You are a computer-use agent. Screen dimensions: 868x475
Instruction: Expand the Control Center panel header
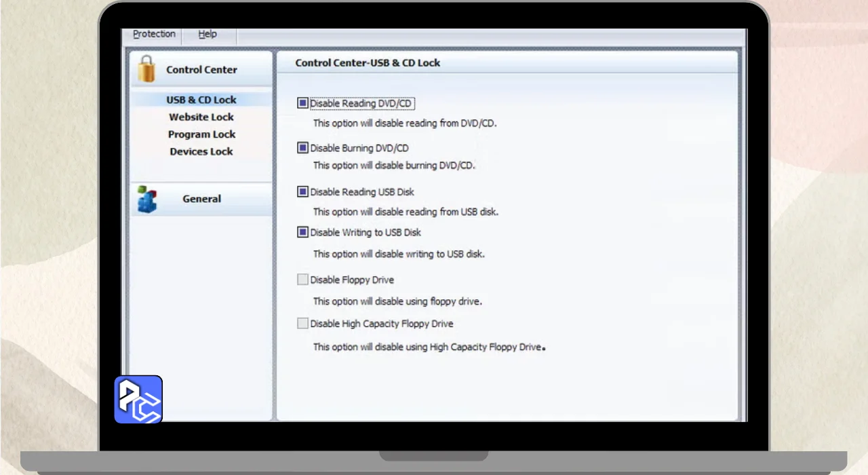(201, 69)
